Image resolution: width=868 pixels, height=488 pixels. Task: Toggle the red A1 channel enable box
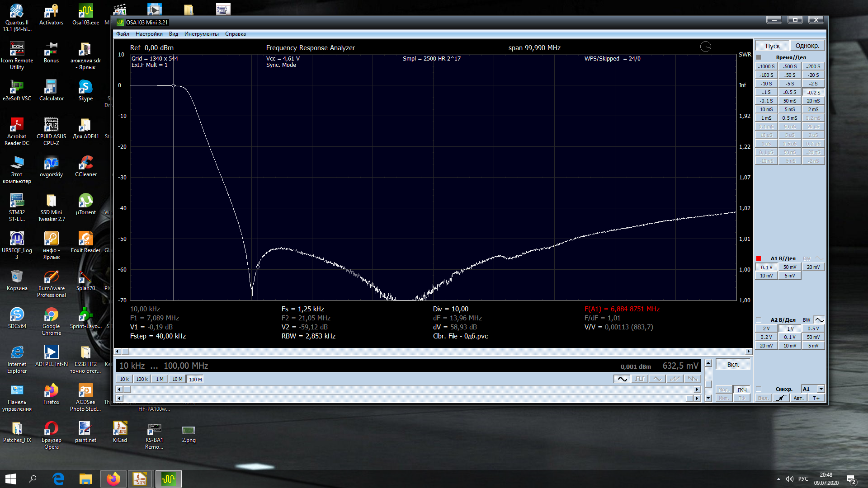(x=759, y=258)
